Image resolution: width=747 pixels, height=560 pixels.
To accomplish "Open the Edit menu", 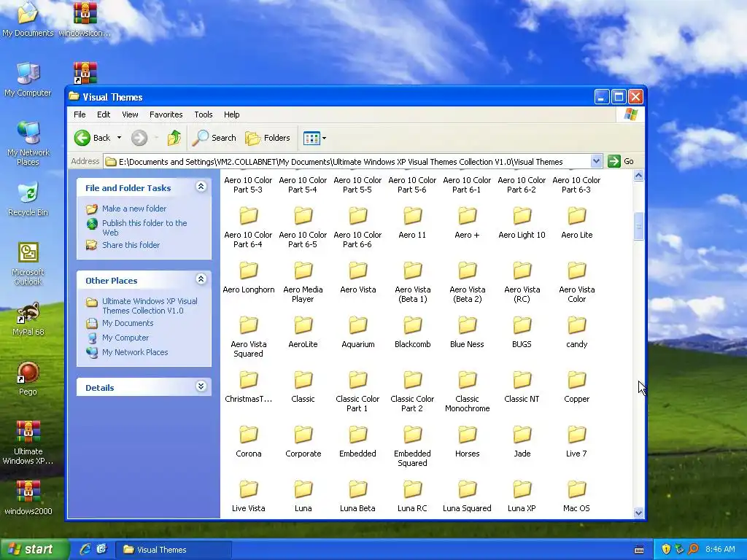I will 104,114.
